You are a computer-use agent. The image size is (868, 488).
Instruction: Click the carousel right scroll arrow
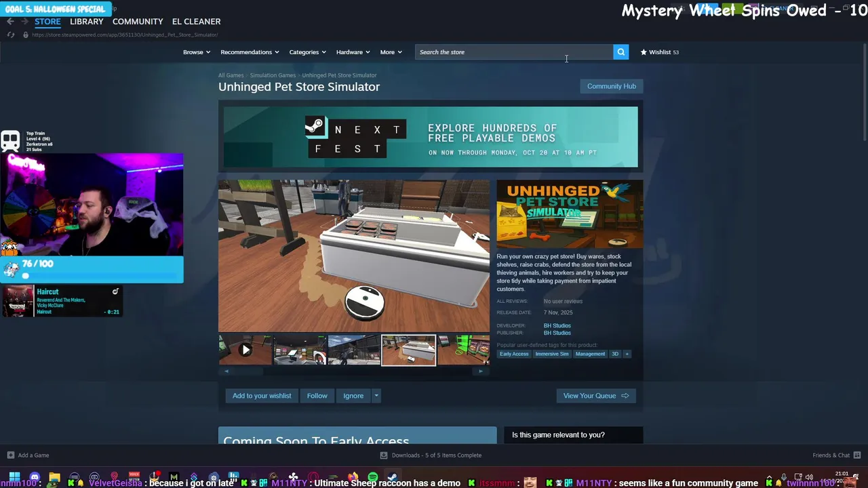481,371
